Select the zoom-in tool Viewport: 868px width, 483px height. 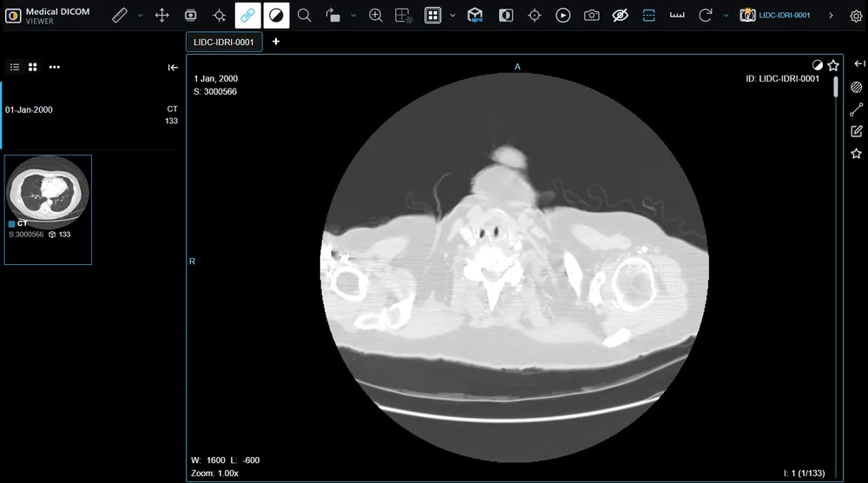375,16
